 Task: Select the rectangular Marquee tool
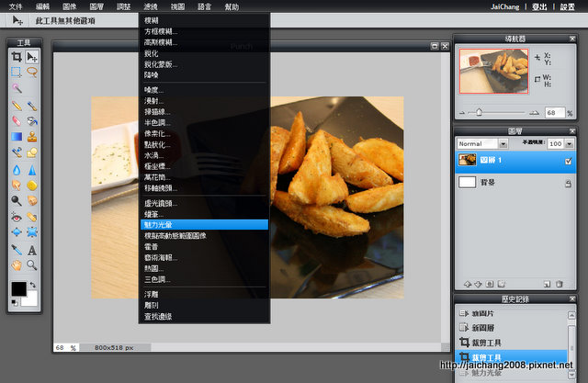[x=17, y=72]
